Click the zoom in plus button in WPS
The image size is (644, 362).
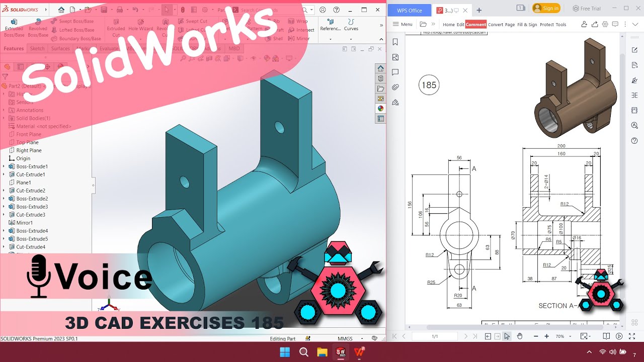tap(546, 336)
